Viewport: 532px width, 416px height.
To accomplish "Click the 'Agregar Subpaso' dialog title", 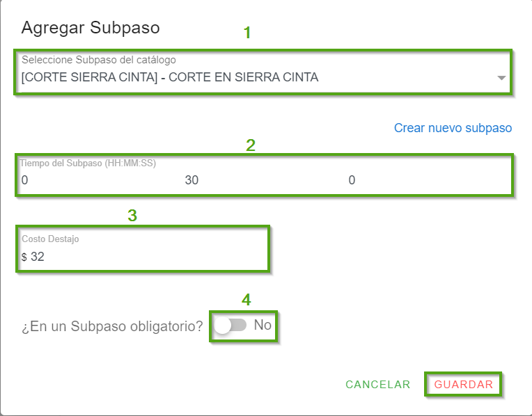I will coord(91,28).
